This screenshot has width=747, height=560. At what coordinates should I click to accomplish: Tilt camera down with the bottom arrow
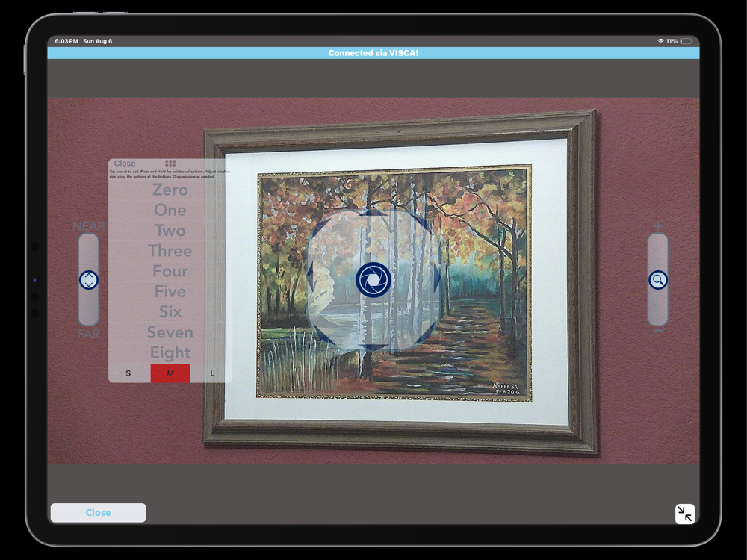[x=373, y=348]
